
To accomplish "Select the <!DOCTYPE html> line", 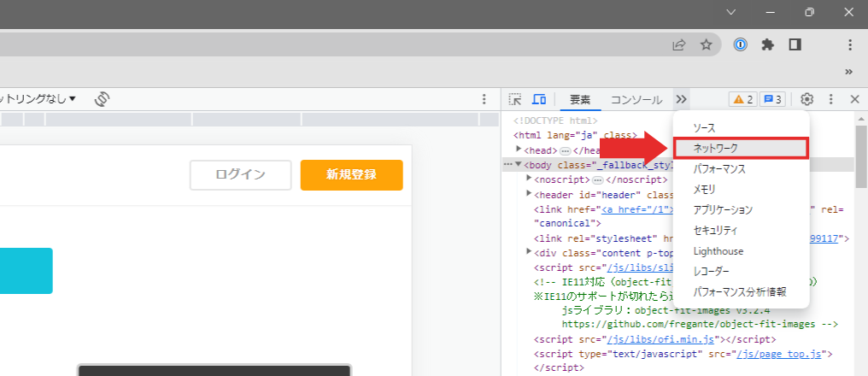I will click(x=556, y=120).
